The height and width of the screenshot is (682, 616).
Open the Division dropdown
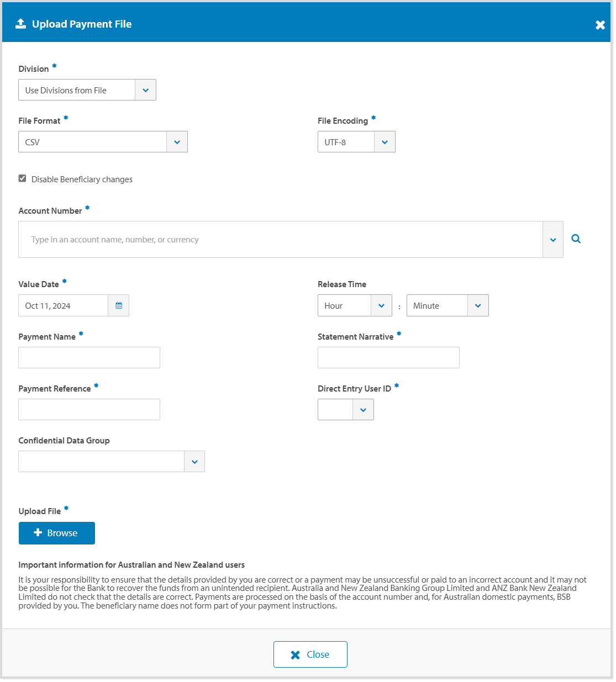[x=145, y=89]
